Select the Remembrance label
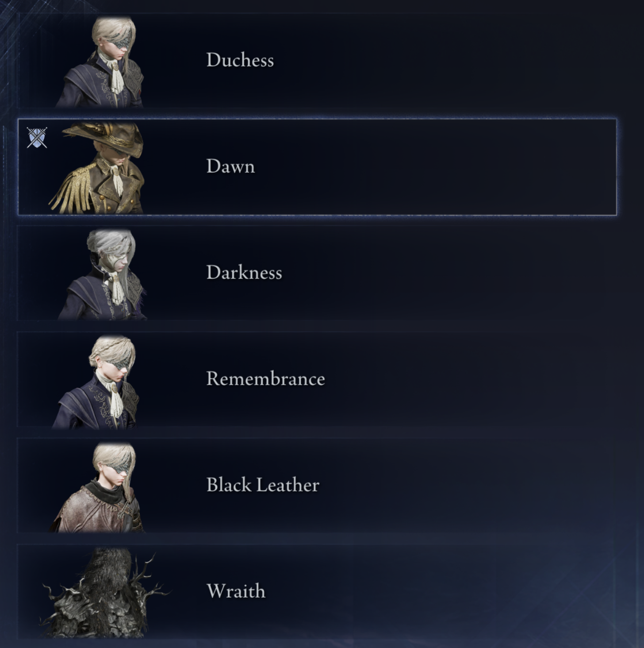This screenshot has height=648, width=644. pyautogui.click(x=265, y=379)
